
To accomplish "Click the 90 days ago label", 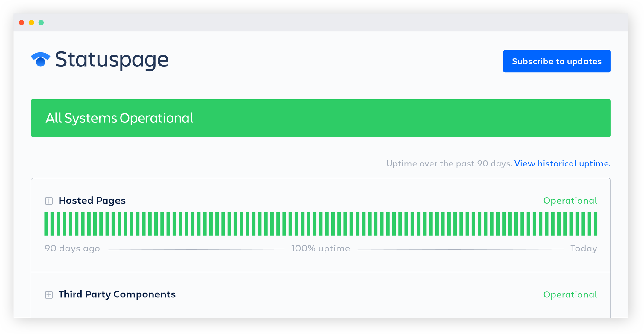I will point(72,248).
